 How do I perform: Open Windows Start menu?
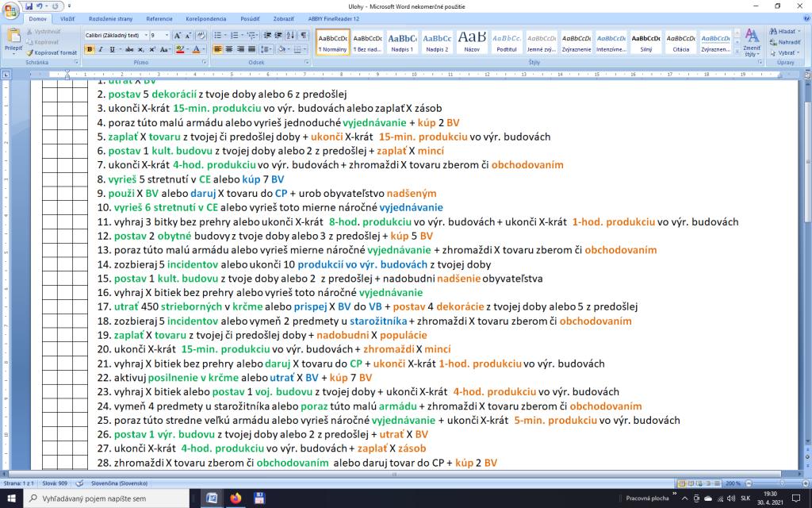(x=11, y=498)
